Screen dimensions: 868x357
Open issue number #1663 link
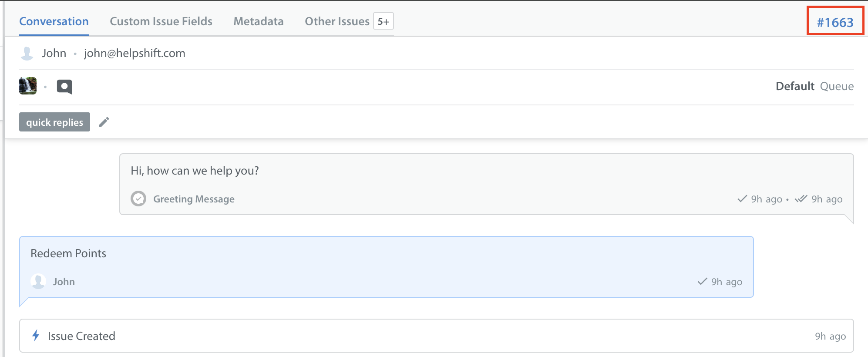pos(835,22)
